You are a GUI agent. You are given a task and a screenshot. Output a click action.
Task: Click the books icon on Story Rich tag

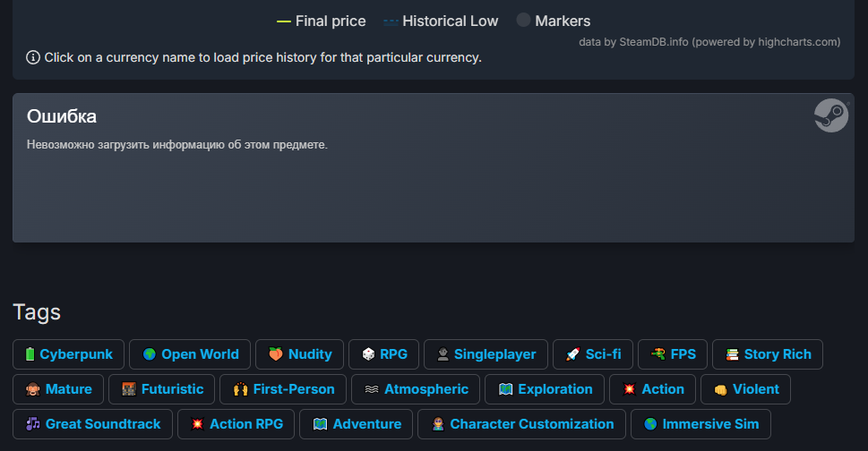(x=732, y=354)
